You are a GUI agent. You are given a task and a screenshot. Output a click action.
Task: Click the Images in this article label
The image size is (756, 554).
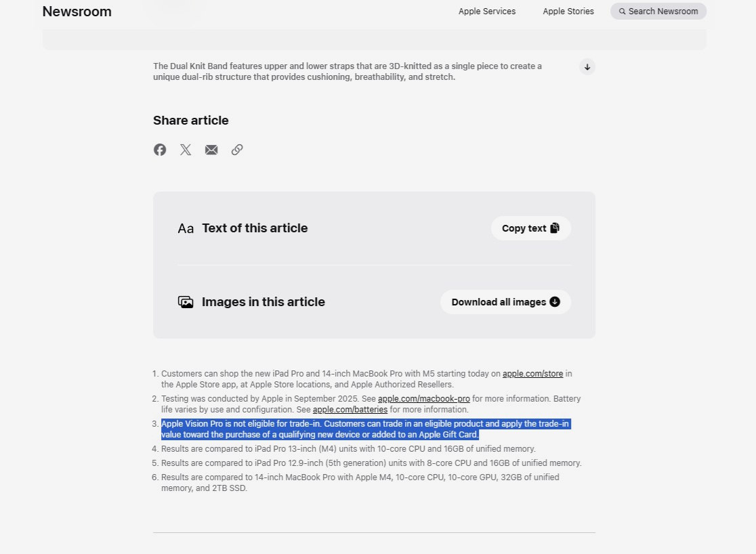(263, 302)
